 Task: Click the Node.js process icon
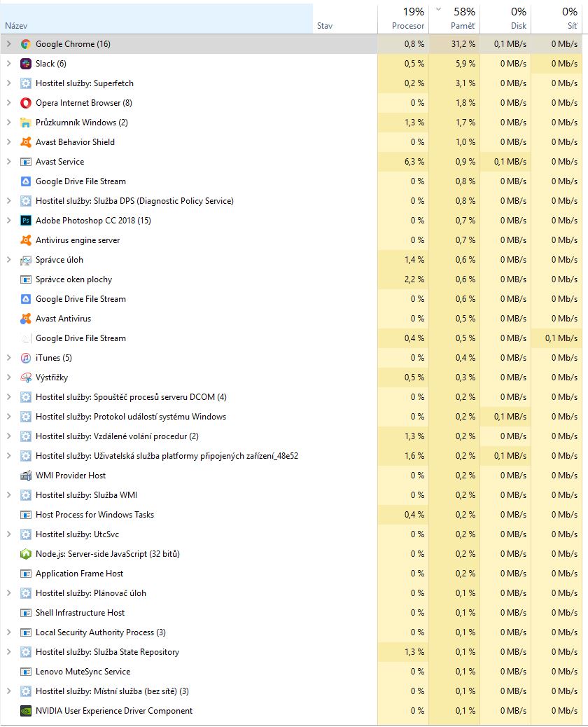(x=26, y=554)
